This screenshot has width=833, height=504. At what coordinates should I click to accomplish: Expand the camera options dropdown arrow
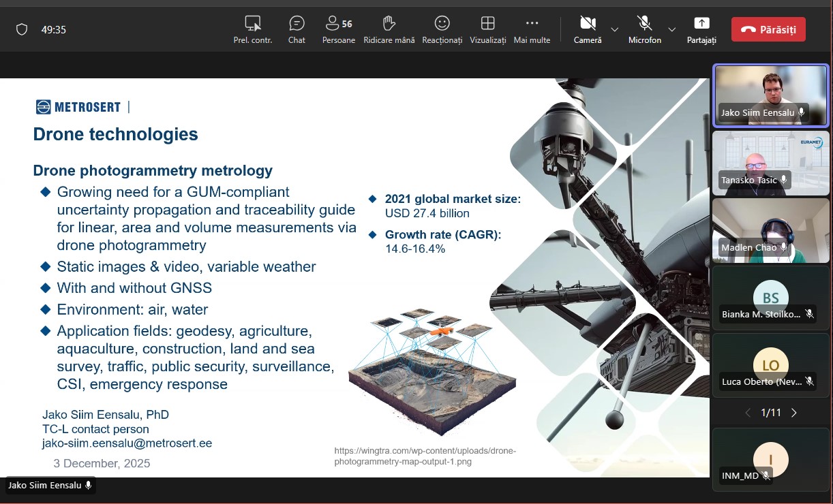[615, 29]
